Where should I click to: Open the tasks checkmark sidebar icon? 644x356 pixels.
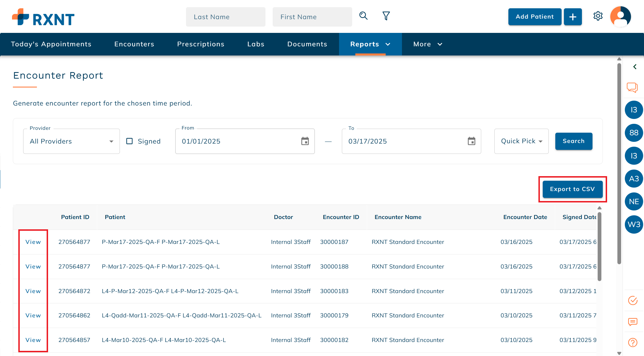[633, 300]
